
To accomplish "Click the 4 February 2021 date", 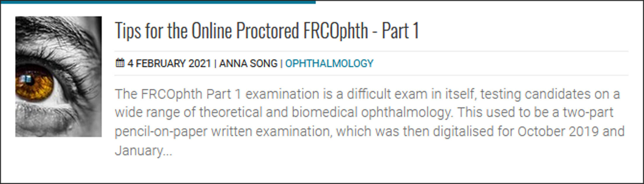I will pos(169,63).
